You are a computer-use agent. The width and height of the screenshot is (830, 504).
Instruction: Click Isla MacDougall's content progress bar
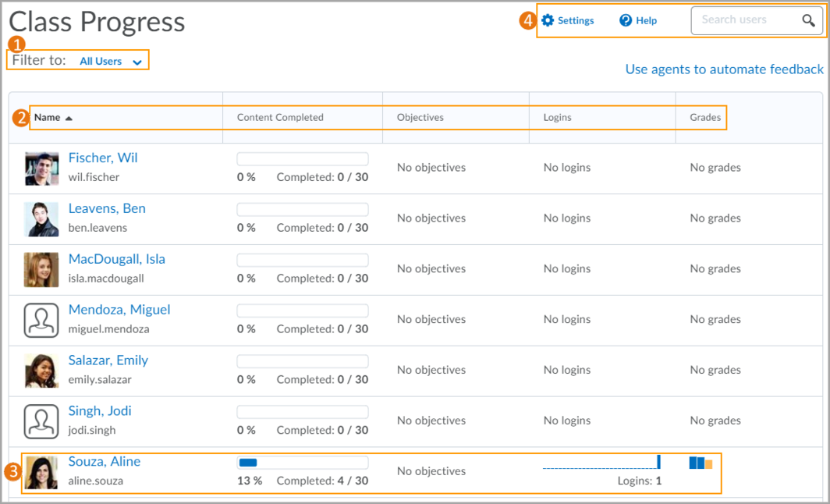point(303,260)
